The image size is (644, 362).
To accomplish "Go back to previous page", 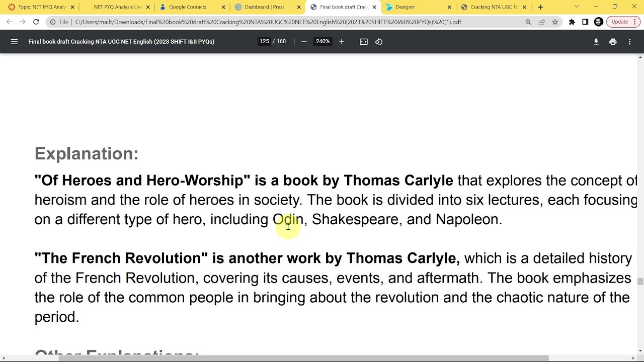I will tap(9, 22).
